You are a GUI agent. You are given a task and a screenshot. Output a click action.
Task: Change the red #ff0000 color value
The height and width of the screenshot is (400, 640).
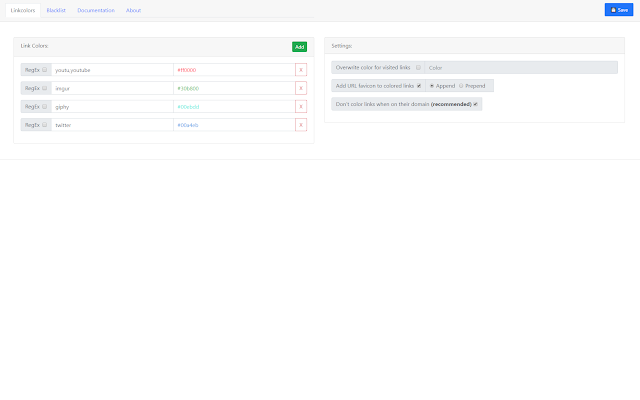pyautogui.click(x=234, y=70)
